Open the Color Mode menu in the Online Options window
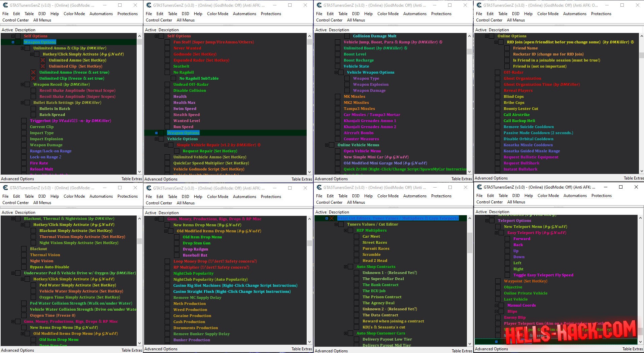The image size is (644, 353). tap(548, 13)
